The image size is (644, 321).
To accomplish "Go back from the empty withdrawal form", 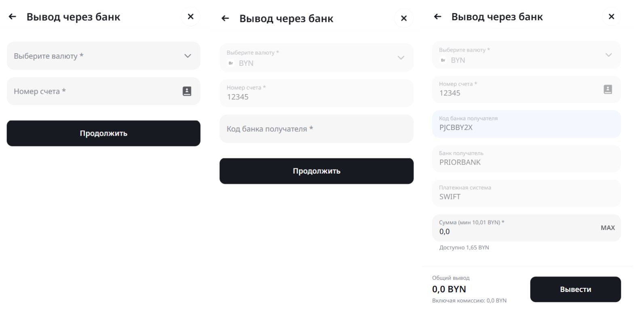I will [13, 17].
